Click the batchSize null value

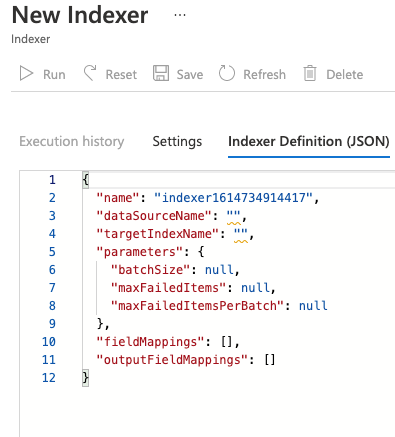[x=219, y=270]
